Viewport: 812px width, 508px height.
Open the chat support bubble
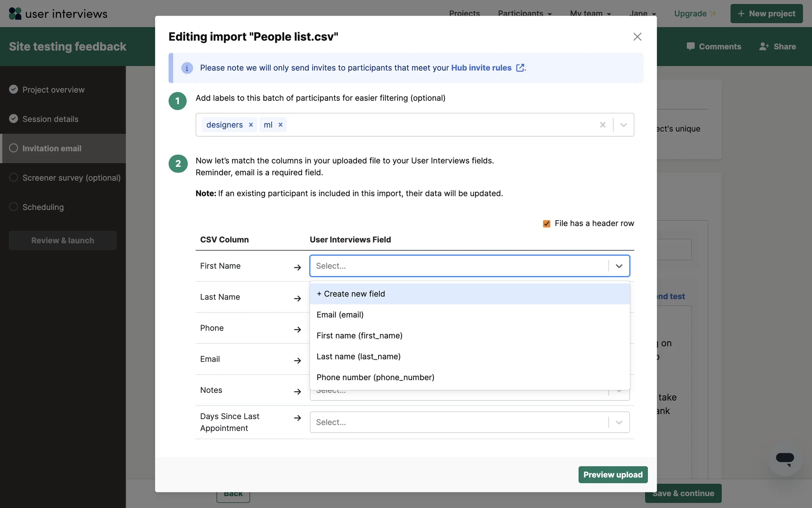click(785, 459)
